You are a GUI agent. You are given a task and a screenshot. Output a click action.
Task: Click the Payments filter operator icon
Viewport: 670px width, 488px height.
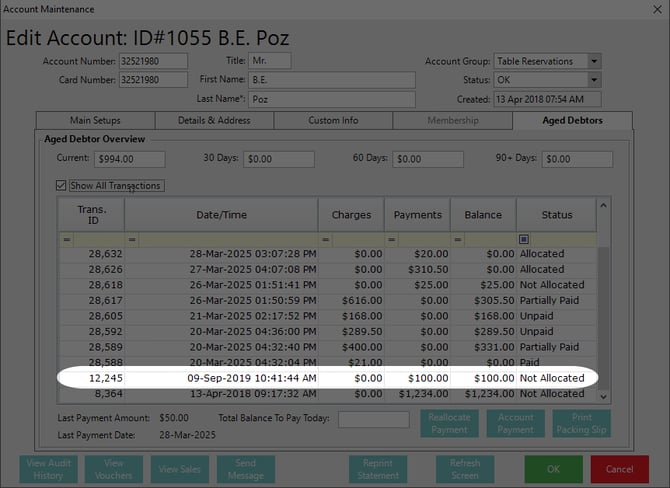coord(392,240)
